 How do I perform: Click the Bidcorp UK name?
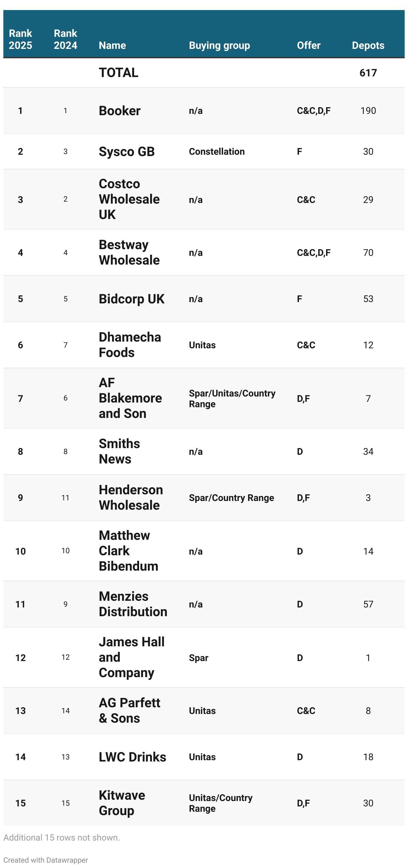132,299
